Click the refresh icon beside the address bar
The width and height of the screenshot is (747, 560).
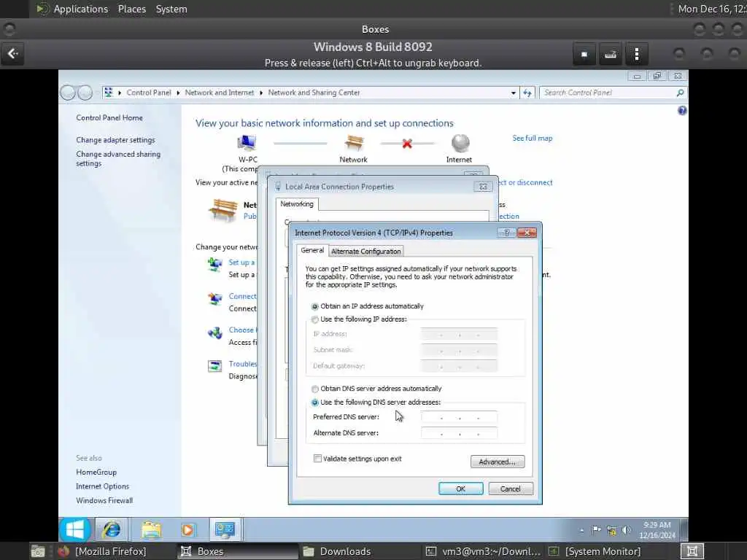tap(527, 93)
